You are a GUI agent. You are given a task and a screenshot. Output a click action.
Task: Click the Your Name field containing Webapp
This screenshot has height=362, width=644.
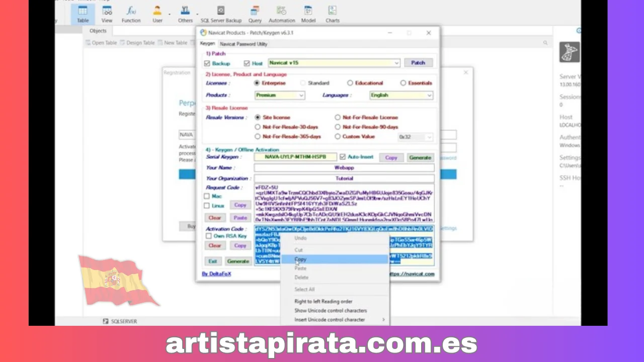(x=344, y=168)
